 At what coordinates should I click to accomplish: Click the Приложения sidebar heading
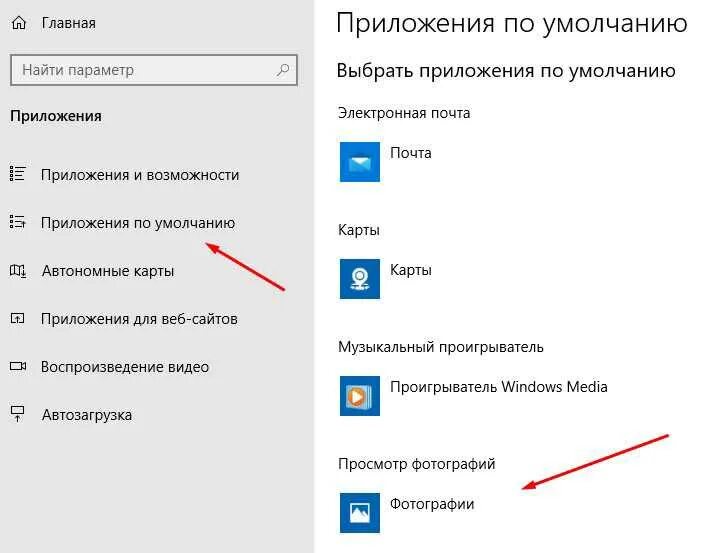pos(56,116)
